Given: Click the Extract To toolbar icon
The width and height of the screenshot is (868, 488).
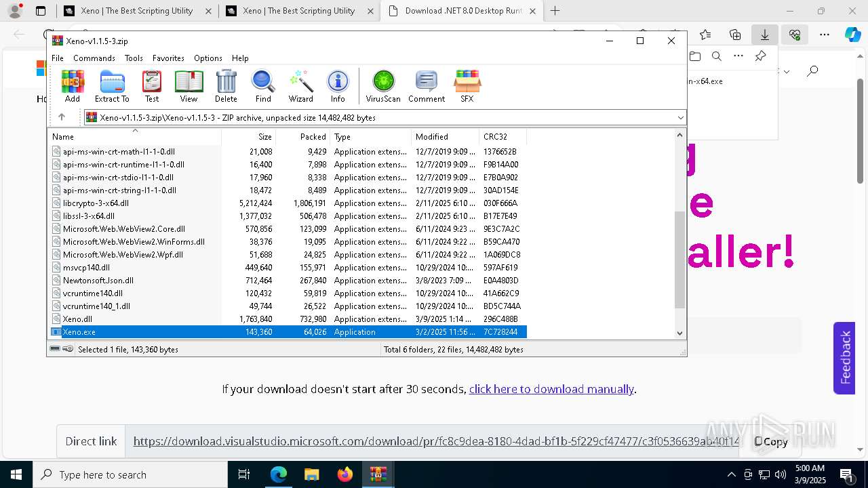Looking at the screenshot, I should click(112, 86).
